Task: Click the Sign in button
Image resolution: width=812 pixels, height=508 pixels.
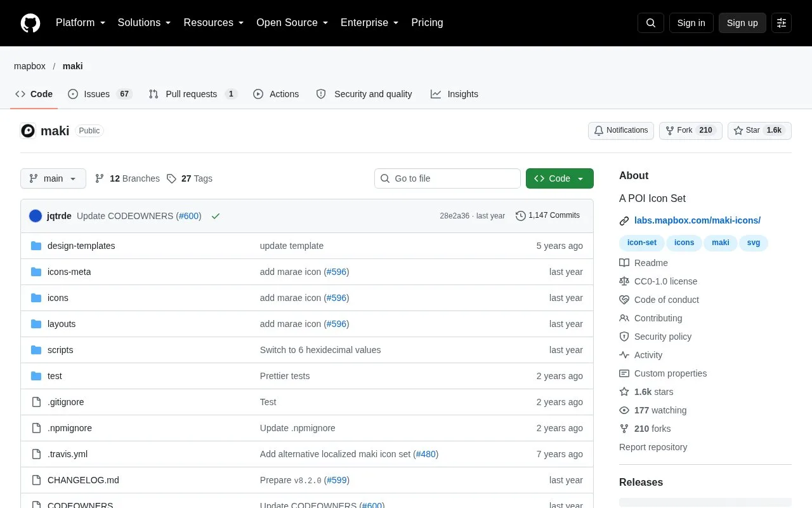Action: [x=691, y=23]
